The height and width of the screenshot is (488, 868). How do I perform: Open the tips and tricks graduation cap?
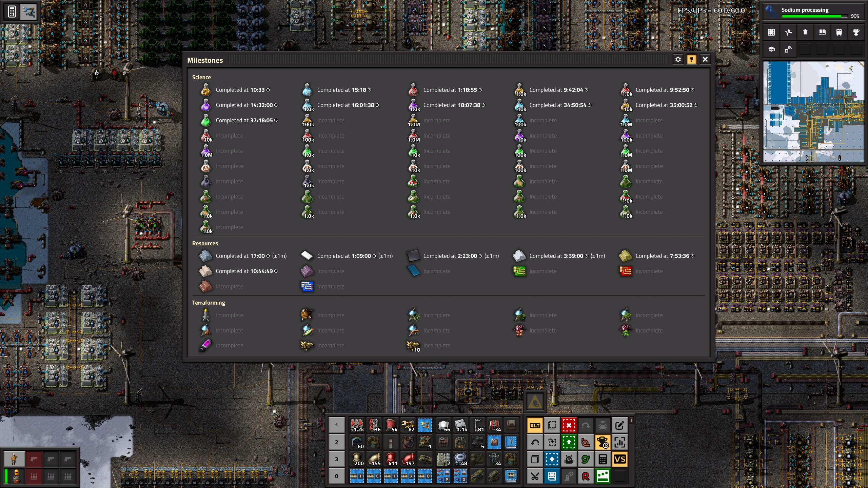(771, 49)
